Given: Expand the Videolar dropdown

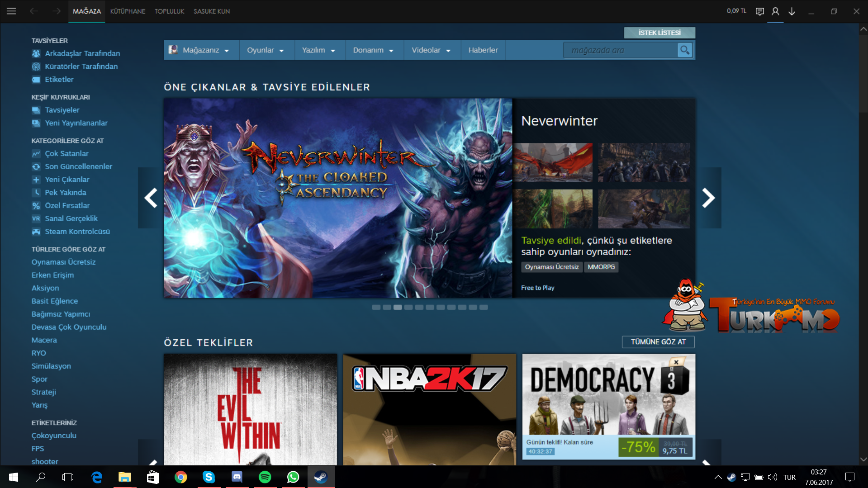Looking at the screenshot, I should pyautogui.click(x=432, y=50).
